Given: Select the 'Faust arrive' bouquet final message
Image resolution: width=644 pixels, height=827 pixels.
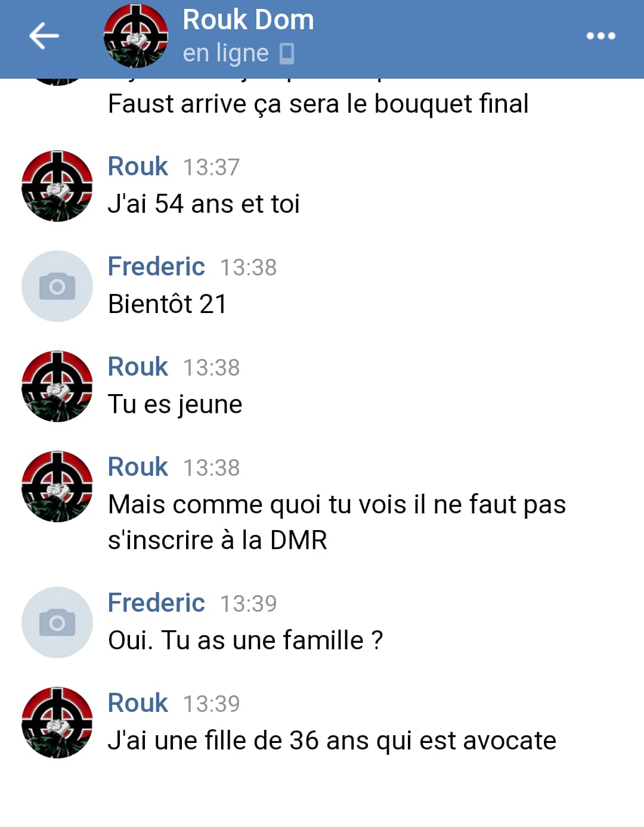Looking at the screenshot, I should click(x=318, y=104).
